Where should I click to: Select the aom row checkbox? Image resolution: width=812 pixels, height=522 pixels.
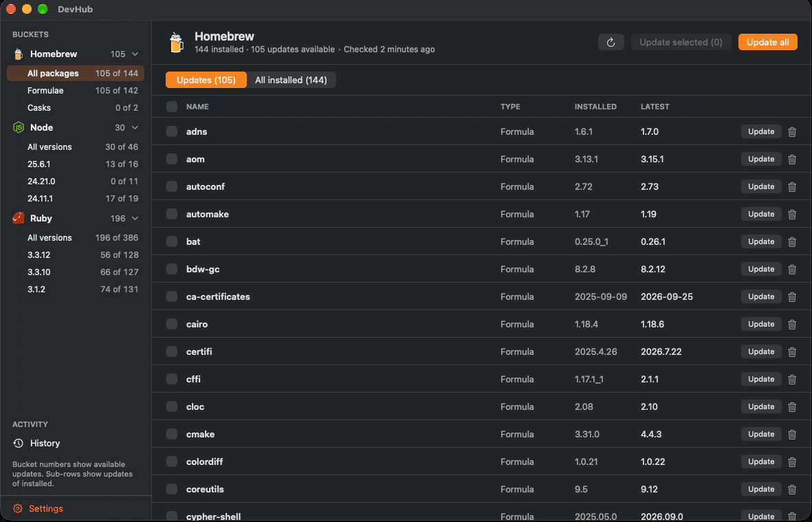tap(172, 159)
